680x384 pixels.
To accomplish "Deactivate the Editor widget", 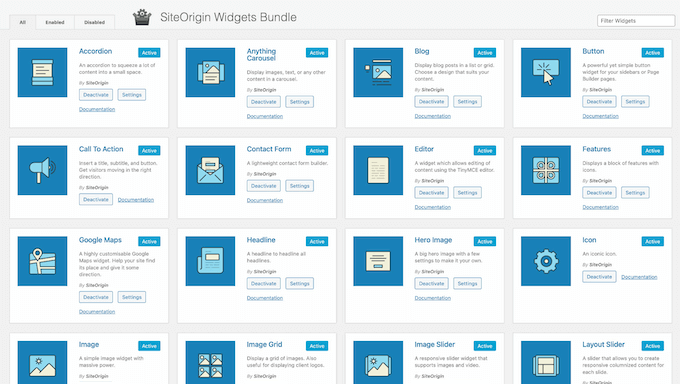I will 432,193.
